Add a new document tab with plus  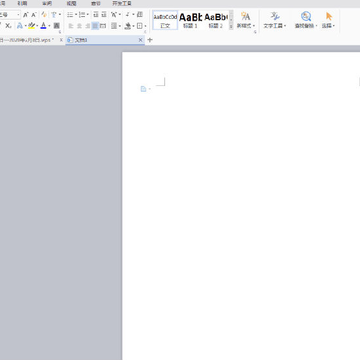150,40
